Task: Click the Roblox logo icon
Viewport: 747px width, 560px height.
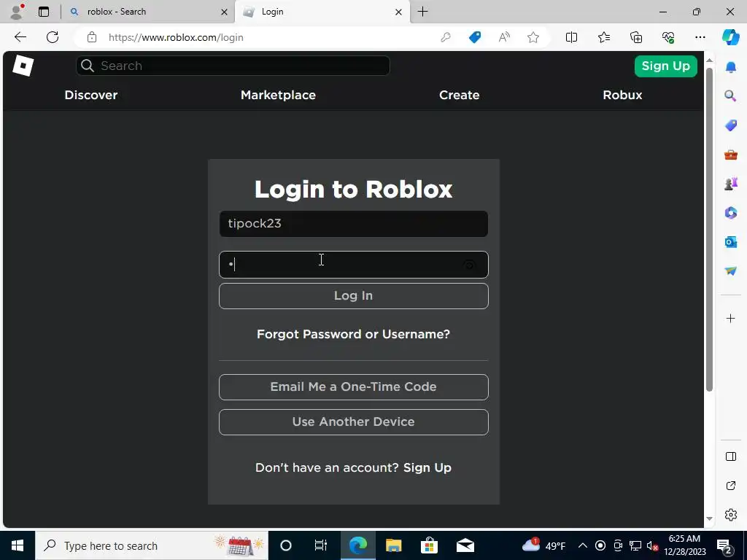Action: click(23, 66)
